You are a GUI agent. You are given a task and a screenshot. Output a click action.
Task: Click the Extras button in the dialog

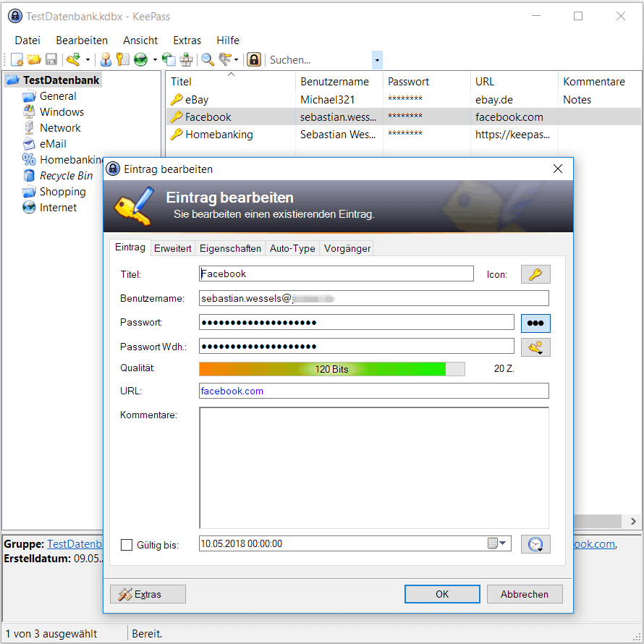pyautogui.click(x=148, y=594)
